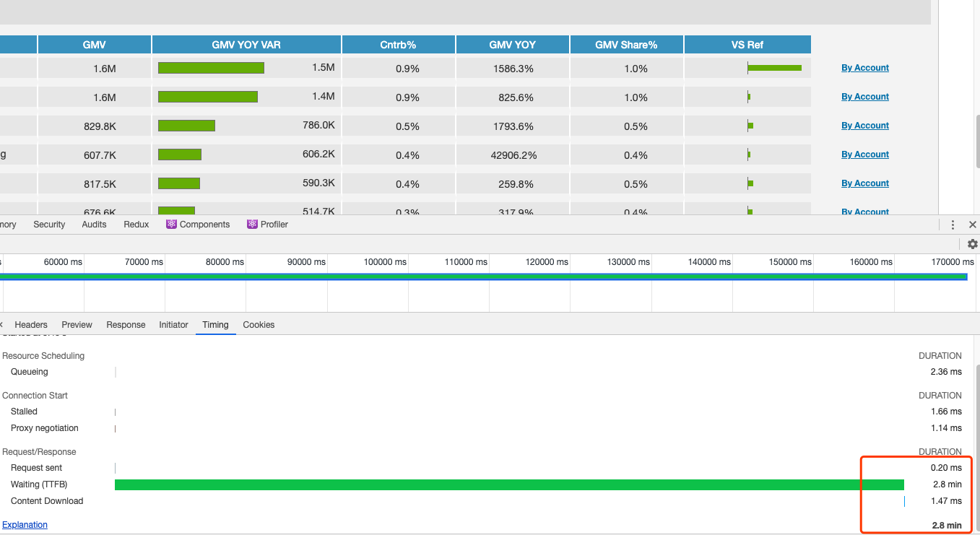Click the Proxy negotiation row label
Image resolution: width=980 pixels, height=535 pixels.
(45, 428)
